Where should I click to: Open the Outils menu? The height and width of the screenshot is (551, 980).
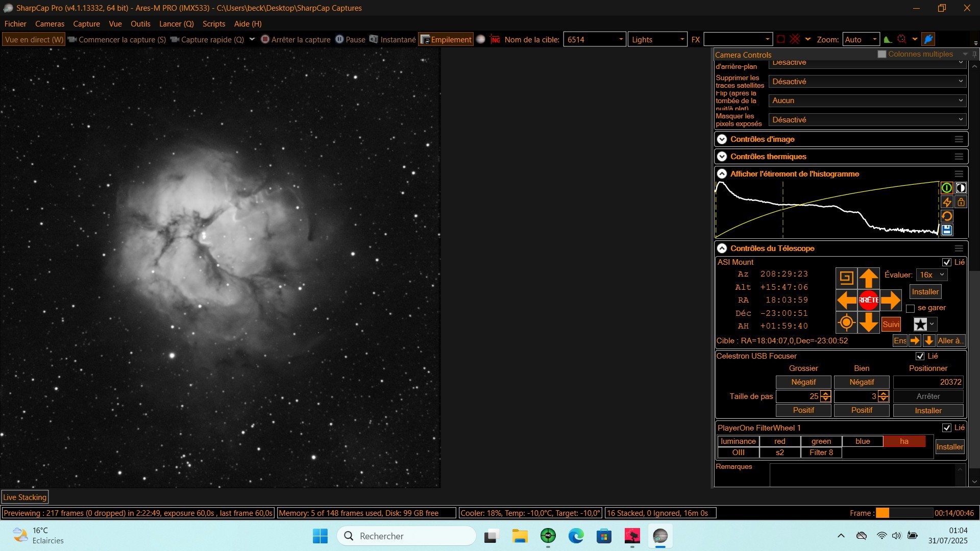click(x=140, y=24)
